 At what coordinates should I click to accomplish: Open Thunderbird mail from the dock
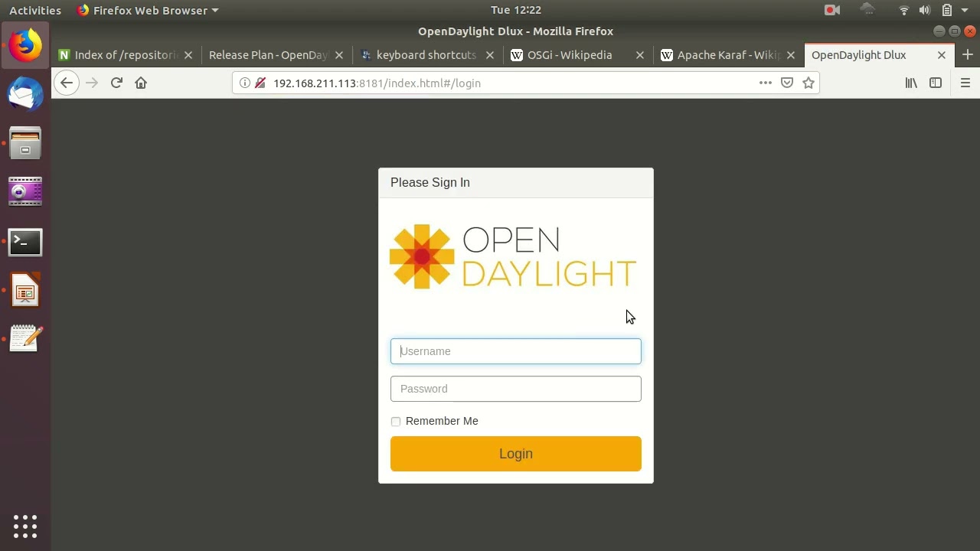pyautogui.click(x=25, y=95)
